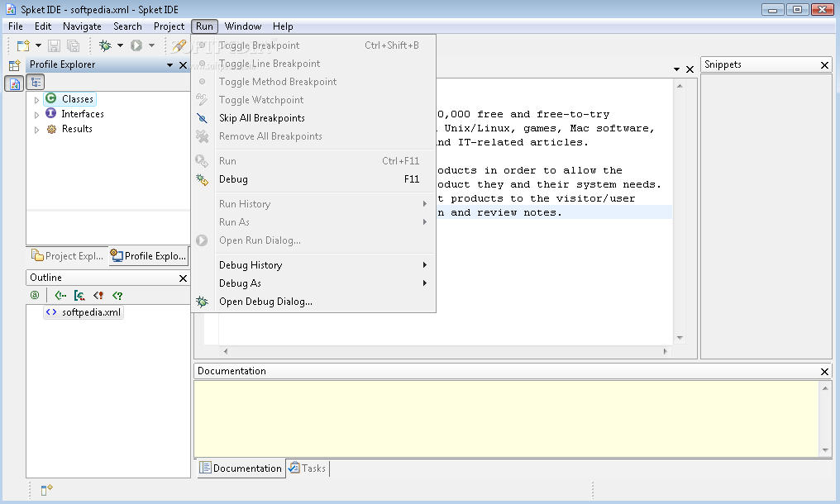Open the Edit menu
This screenshot has width=840, height=504.
(x=43, y=26)
